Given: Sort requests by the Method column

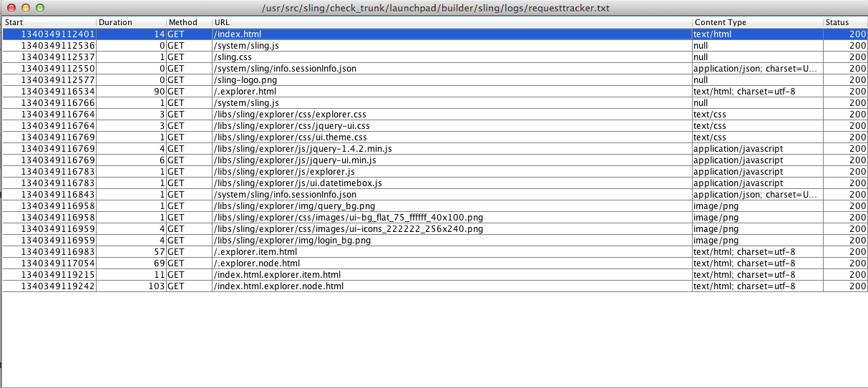Looking at the screenshot, I should (189, 22).
